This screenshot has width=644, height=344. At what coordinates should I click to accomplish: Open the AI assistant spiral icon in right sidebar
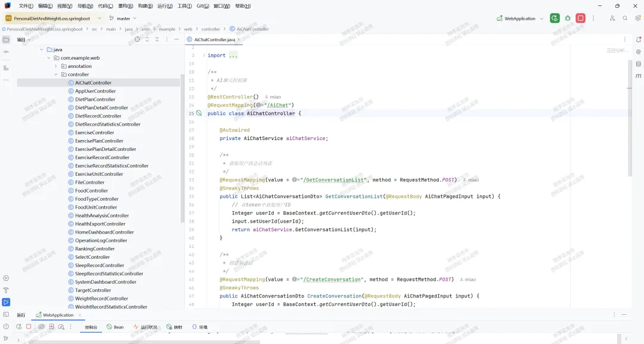[638, 52]
